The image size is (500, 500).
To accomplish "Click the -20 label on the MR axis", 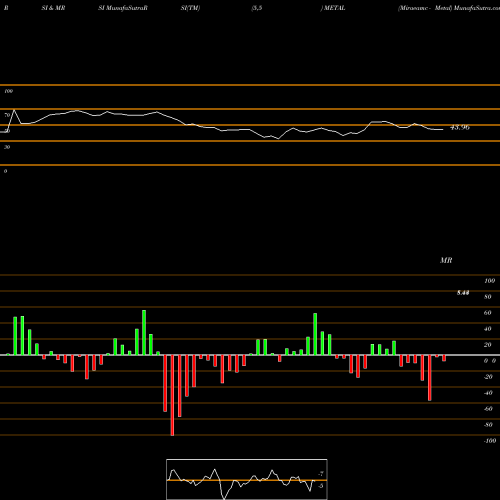I will click(x=488, y=377).
